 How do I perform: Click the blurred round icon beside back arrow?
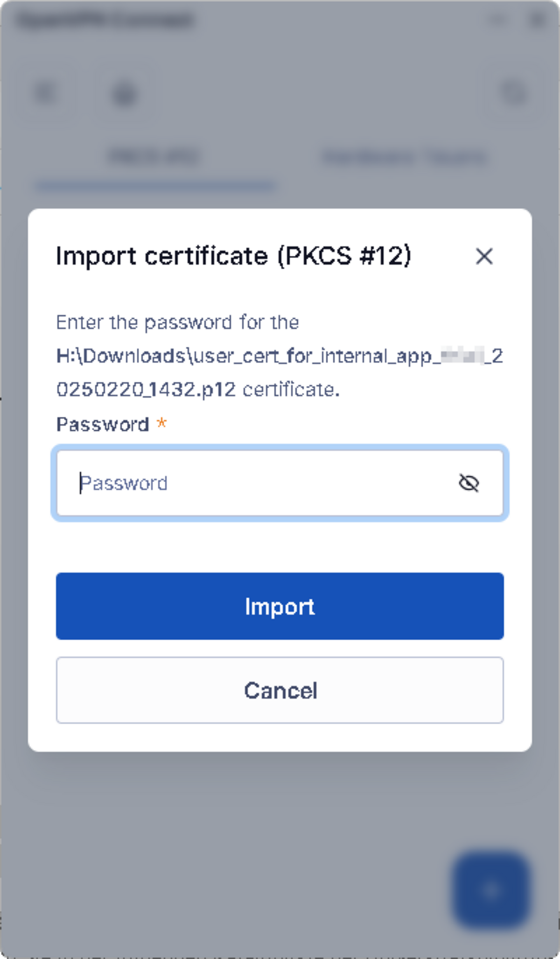coord(124,94)
